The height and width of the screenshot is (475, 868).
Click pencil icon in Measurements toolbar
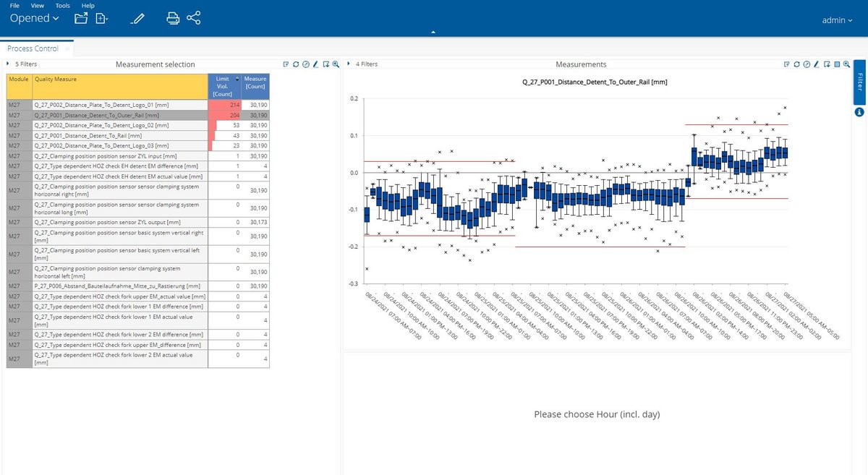[816, 64]
